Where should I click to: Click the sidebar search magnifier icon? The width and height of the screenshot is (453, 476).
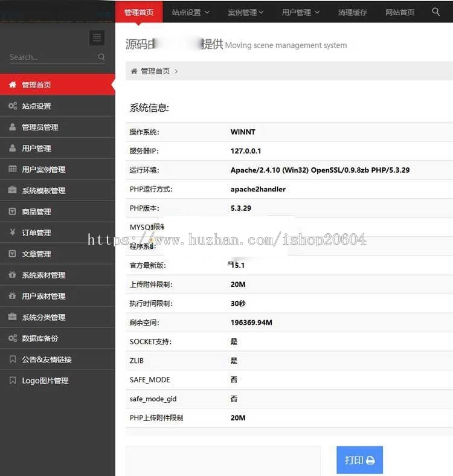tap(101, 57)
